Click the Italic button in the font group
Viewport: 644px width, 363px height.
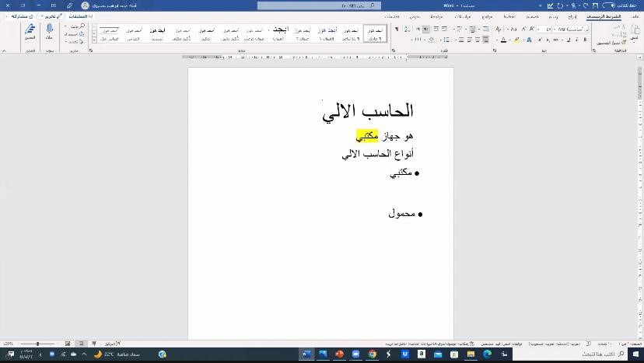[576, 40]
